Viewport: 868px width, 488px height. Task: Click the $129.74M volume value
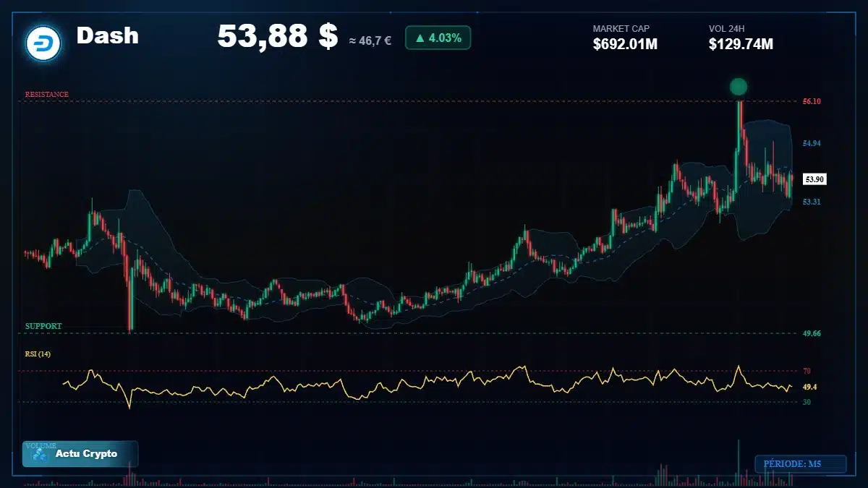tap(741, 44)
